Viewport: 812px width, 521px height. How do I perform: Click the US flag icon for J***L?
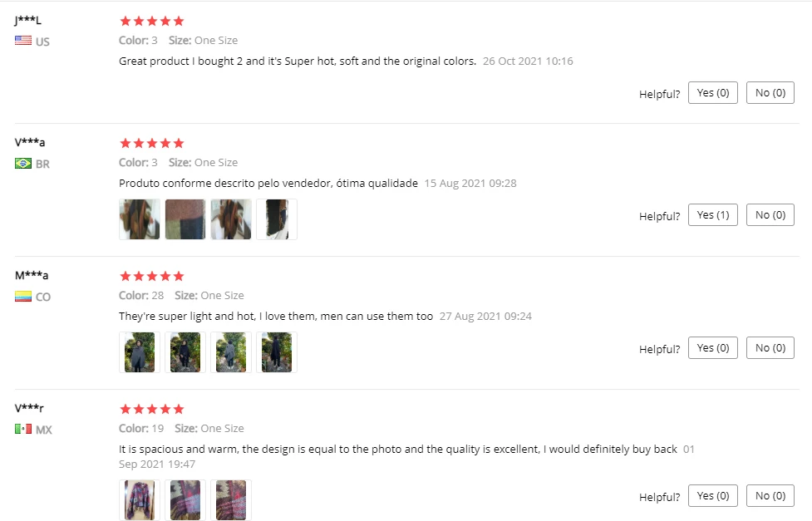click(x=22, y=41)
